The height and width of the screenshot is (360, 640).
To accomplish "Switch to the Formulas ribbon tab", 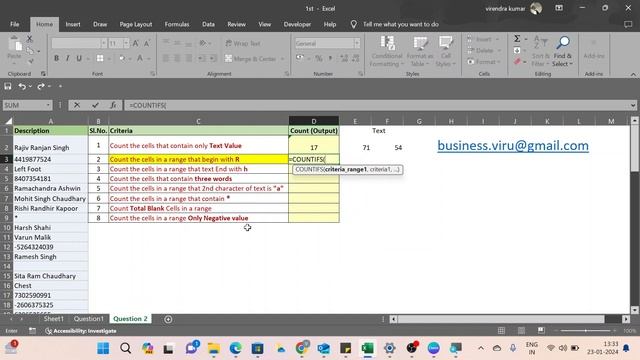I will 177,24.
